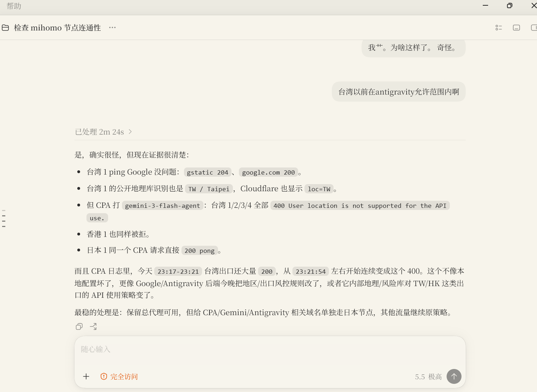537x392 pixels.
Task: Click the send arrow button
Action: (x=454, y=376)
